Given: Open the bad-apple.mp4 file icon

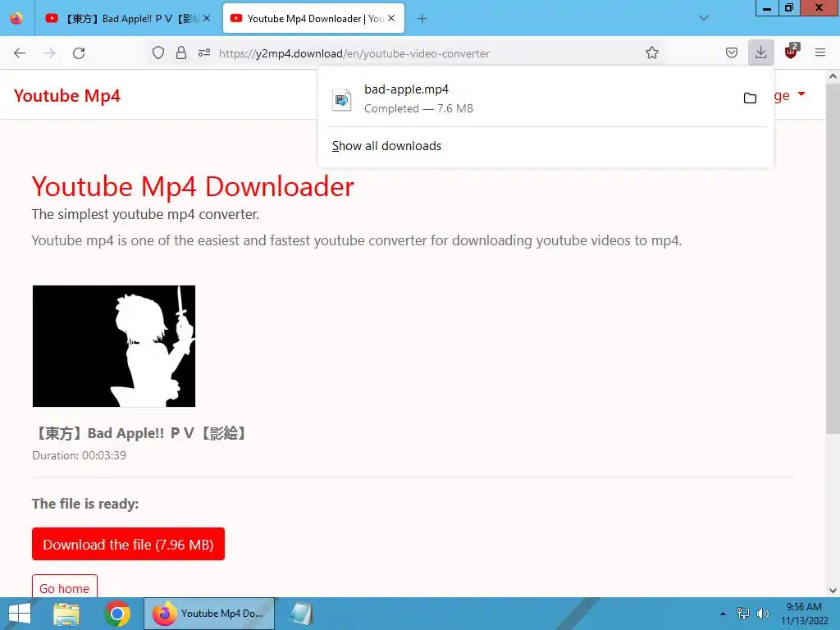Looking at the screenshot, I should coord(341,99).
